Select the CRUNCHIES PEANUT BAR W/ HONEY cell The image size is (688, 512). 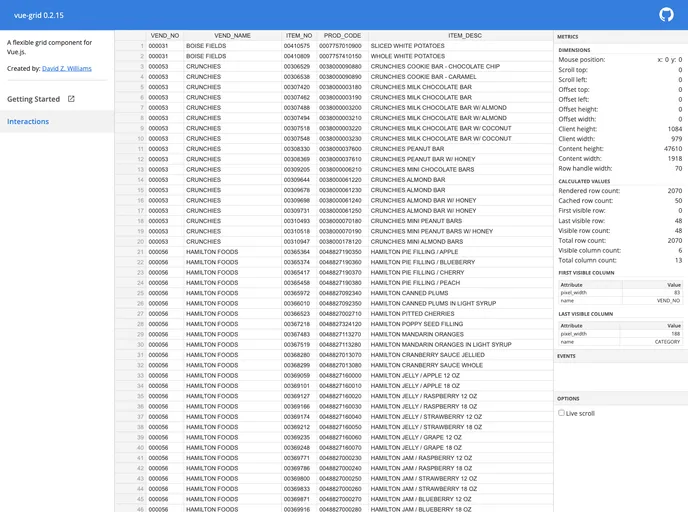point(423,159)
